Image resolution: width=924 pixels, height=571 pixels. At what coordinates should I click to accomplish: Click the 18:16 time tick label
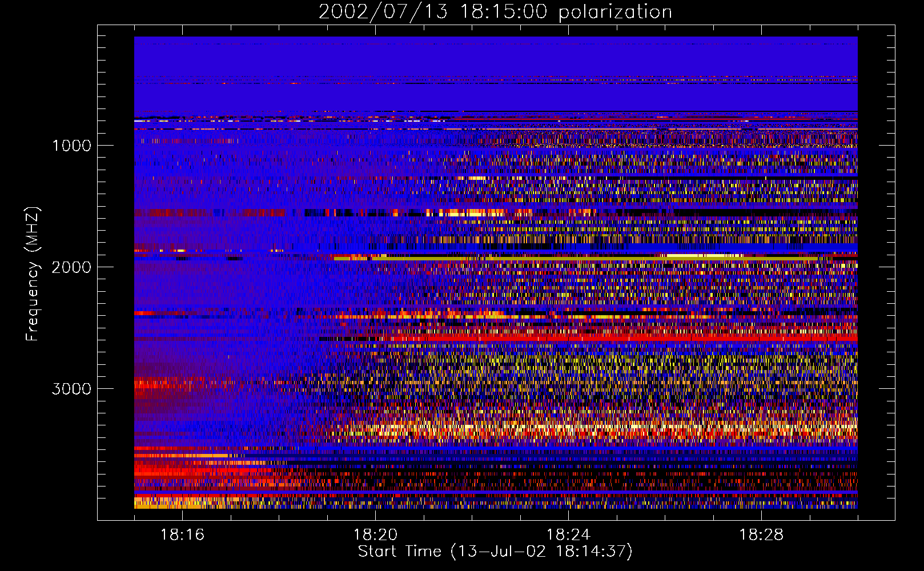pos(182,535)
